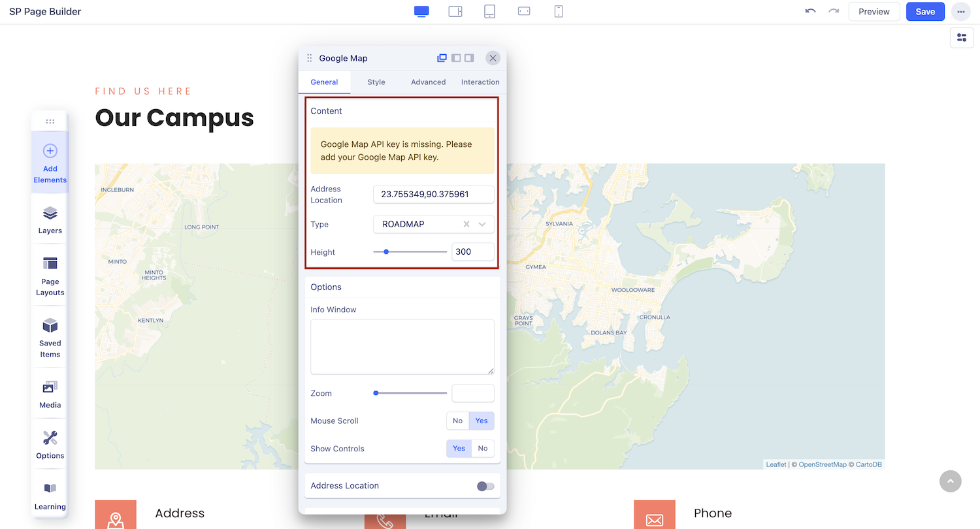Set Mouse Scroll to No

pyautogui.click(x=457, y=421)
